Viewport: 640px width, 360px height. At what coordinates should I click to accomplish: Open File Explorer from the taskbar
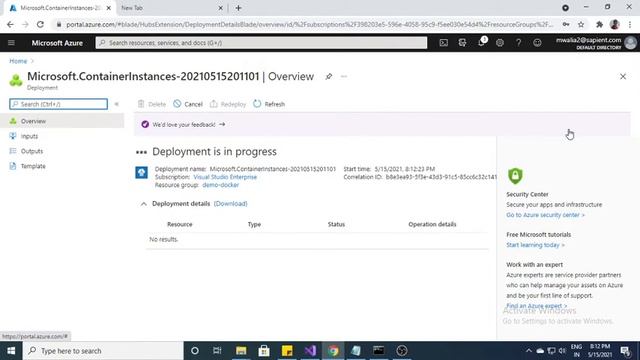tap(241, 351)
